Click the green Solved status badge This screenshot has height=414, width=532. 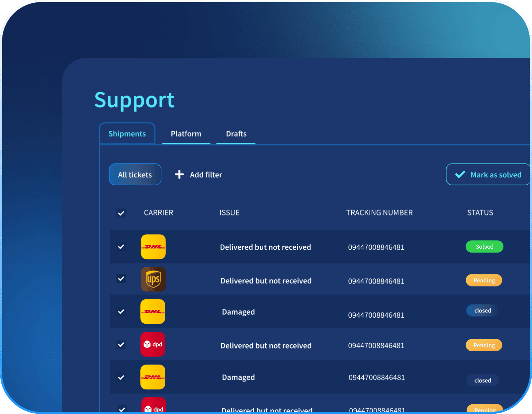(484, 246)
